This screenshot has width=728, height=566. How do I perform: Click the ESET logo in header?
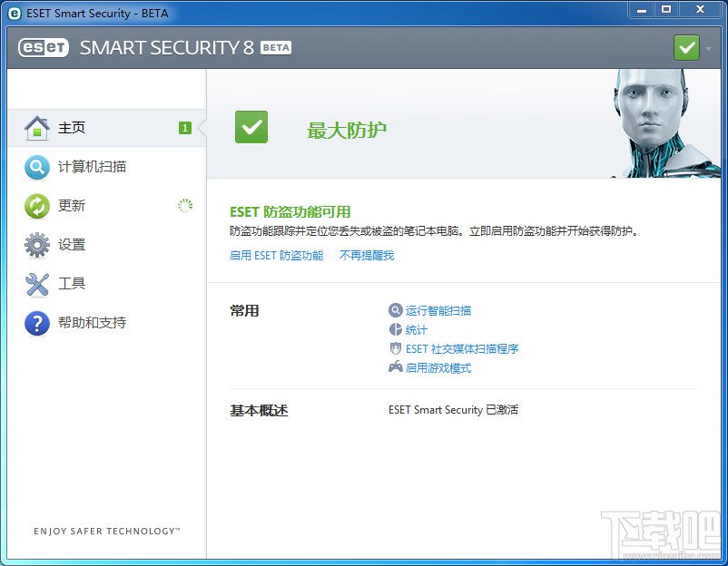(x=44, y=47)
